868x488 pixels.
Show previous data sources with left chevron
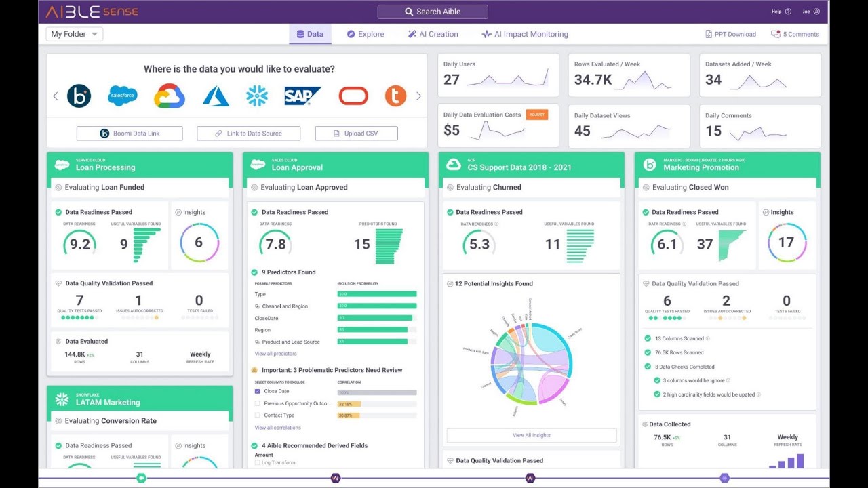click(x=56, y=96)
